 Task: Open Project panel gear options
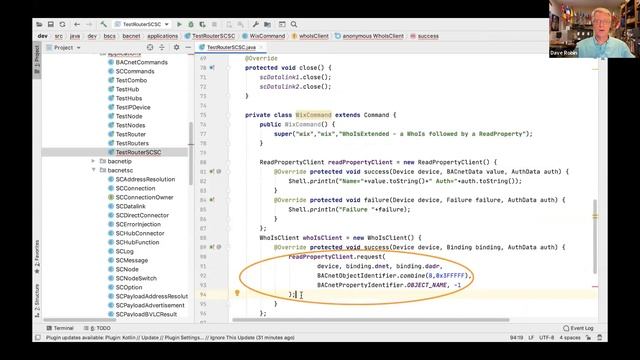[x=176, y=48]
